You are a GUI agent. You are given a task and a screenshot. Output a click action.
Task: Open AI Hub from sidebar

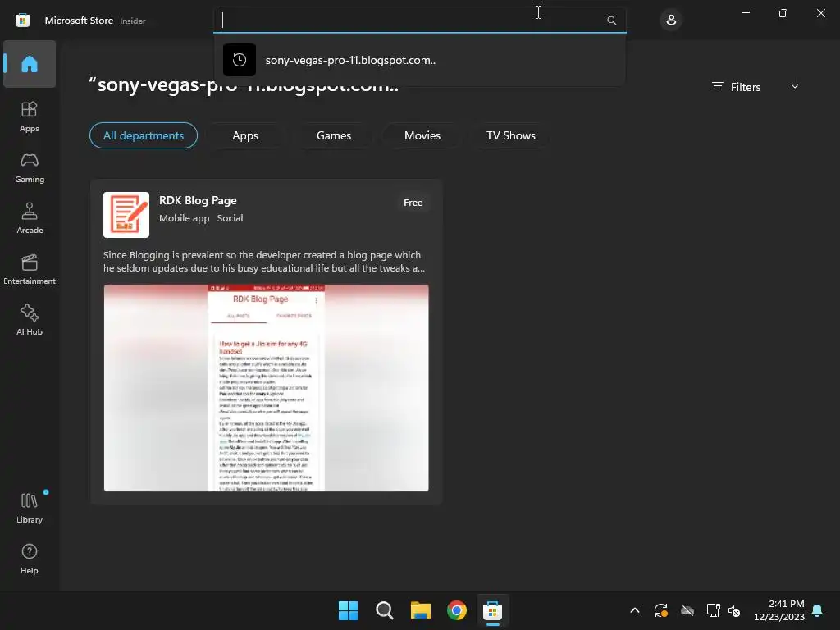click(x=30, y=321)
